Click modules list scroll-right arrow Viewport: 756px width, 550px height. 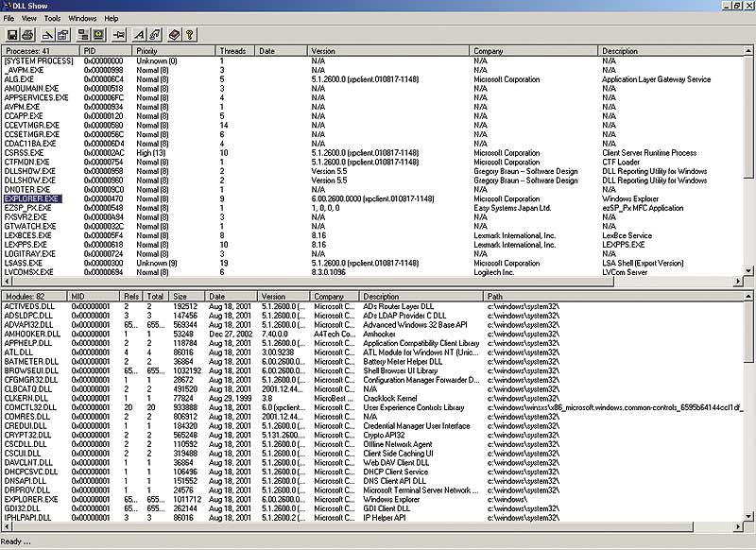pyautogui.click(x=738, y=527)
